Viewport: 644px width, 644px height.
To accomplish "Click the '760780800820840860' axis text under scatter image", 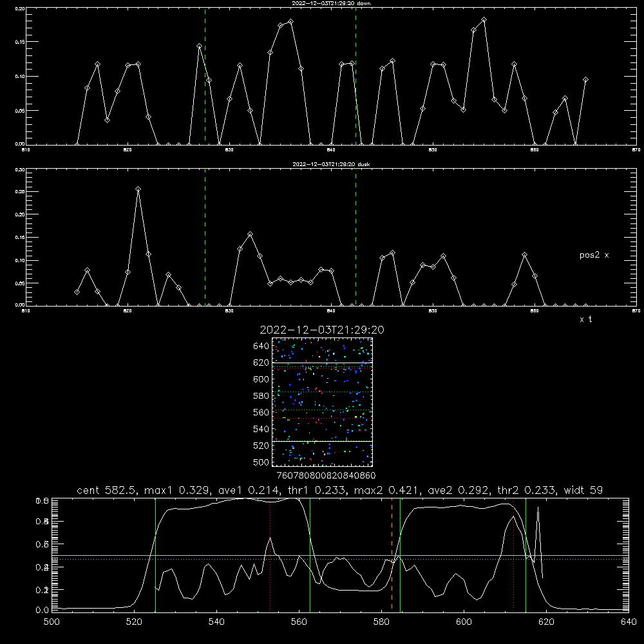I will pos(326,476).
